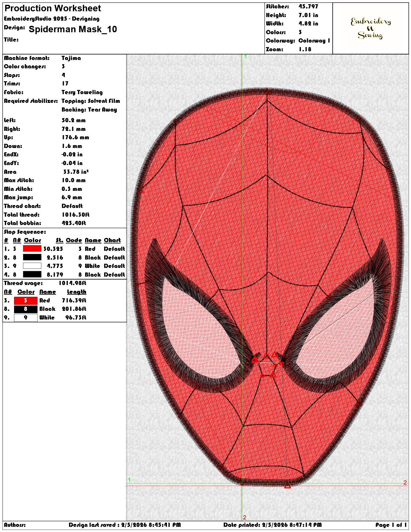Select stitch count 2.516 for stop 2
The width and height of the screenshot is (411, 532).
point(55,258)
